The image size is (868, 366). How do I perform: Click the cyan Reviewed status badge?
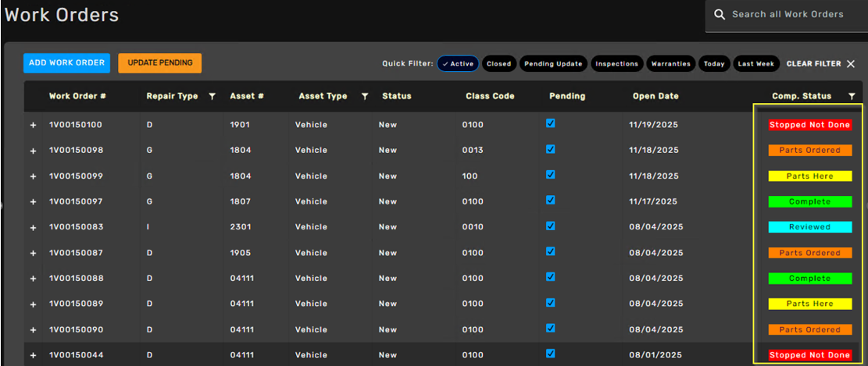point(809,227)
